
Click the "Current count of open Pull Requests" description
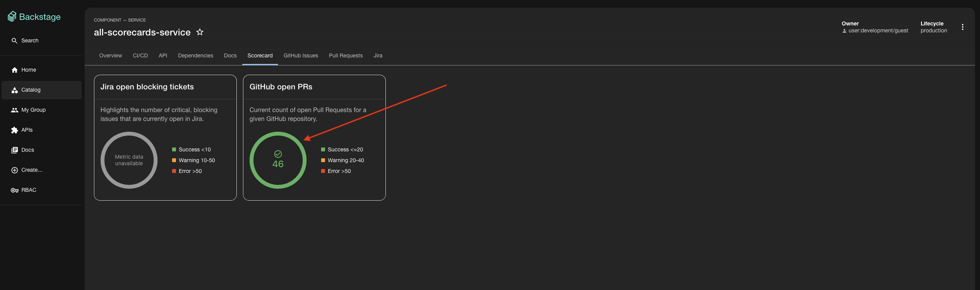pos(308,114)
